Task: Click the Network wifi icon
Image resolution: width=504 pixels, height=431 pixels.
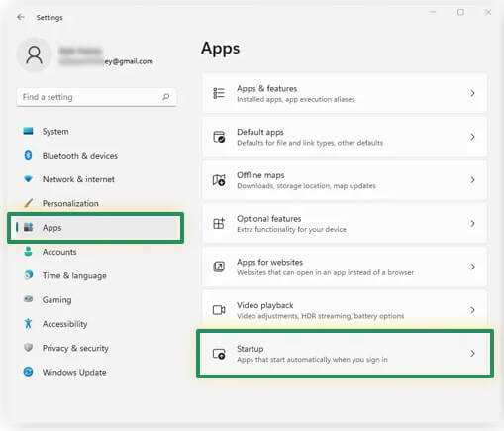Action: (x=28, y=179)
